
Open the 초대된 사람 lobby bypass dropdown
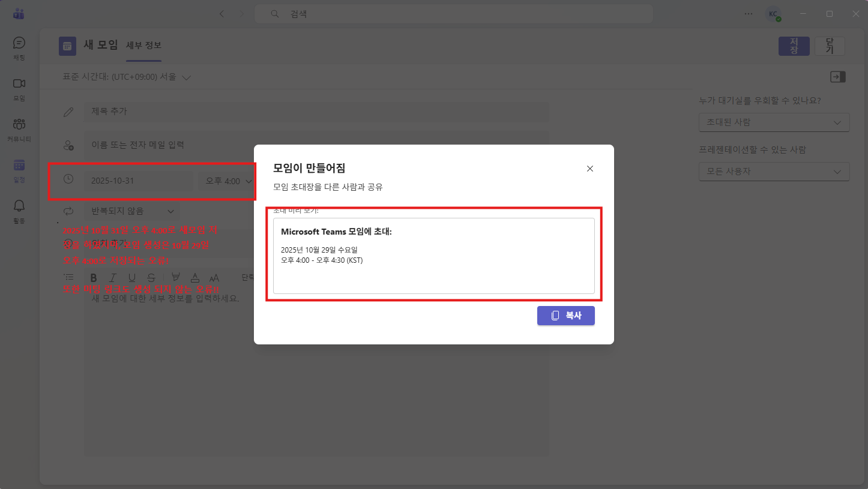pos(774,122)
